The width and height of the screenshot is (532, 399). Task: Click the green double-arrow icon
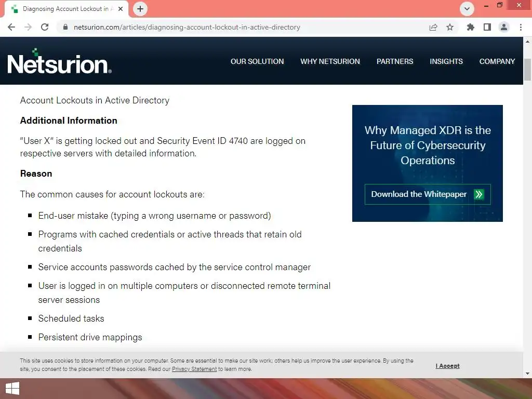478,194
